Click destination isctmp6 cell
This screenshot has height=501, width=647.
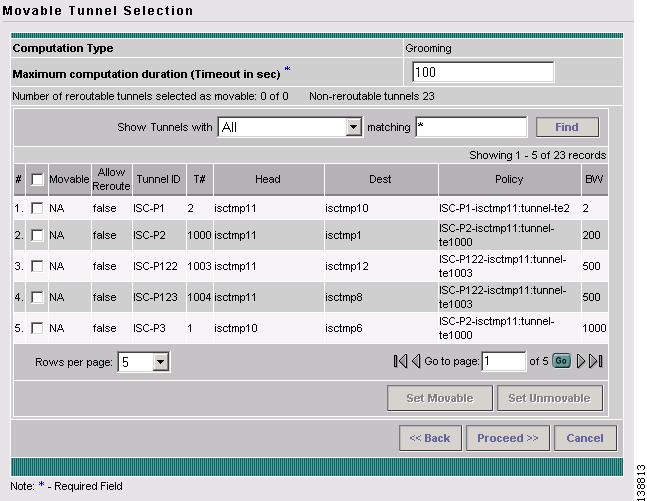point(344,328)
